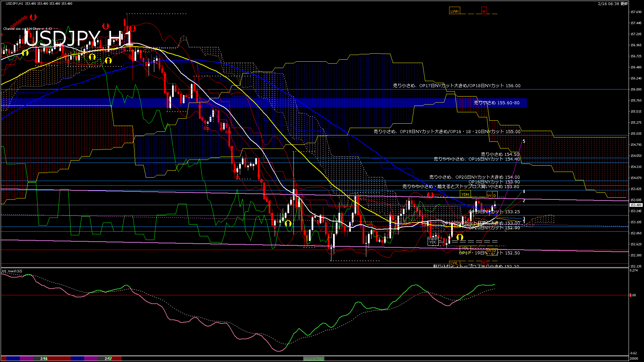
Task: Click the leftmost red down-arrow signal at top
Action: (33, 17)
